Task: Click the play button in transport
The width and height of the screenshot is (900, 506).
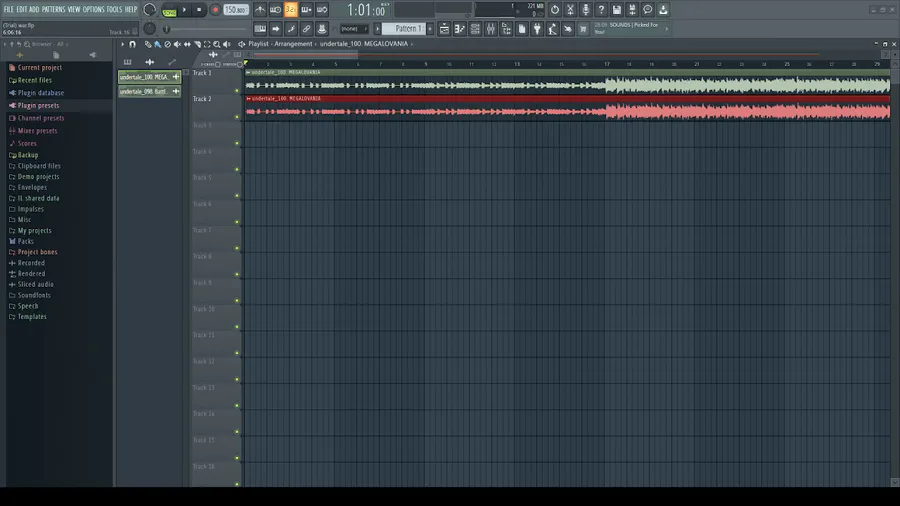Action: coord(184,10)
